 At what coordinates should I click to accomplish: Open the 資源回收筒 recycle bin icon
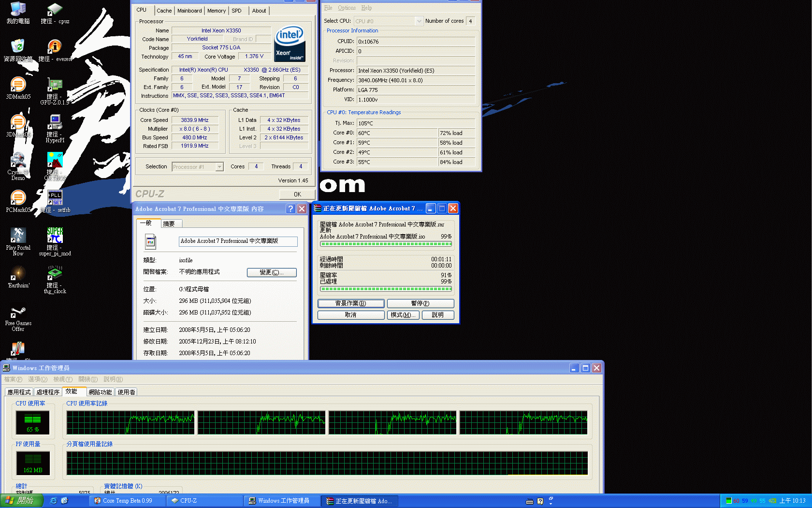(x=18, y=50)
